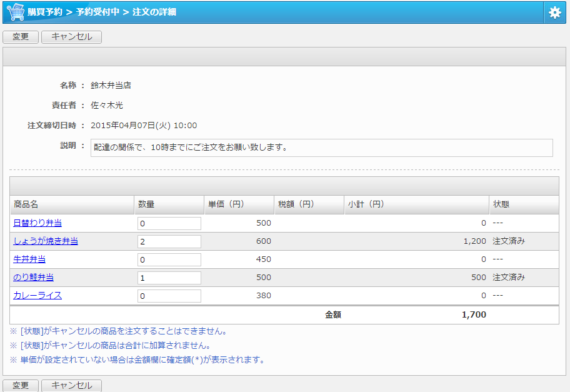The image size is (570, 392).
Task: Open the のり鮭弁当 product link
Action: pos(33,278)
